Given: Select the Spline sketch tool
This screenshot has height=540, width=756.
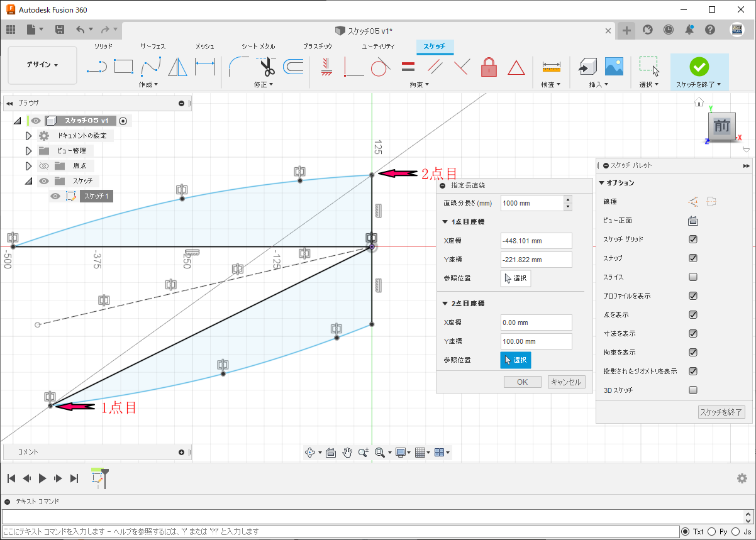Looking at the screenshot, I should pos(152,67).
